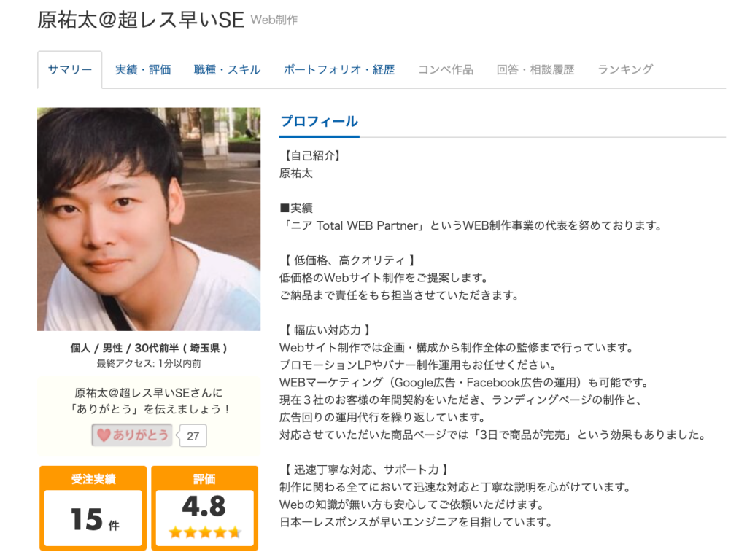Click the プロフィール section heading
This screenshot has width=747, height=560.
(x=320, y=122)
